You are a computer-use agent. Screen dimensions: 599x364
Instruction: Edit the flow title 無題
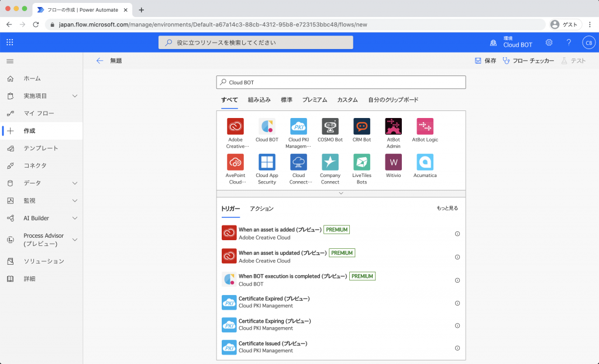pyautogui.click(x=116, y=61)
